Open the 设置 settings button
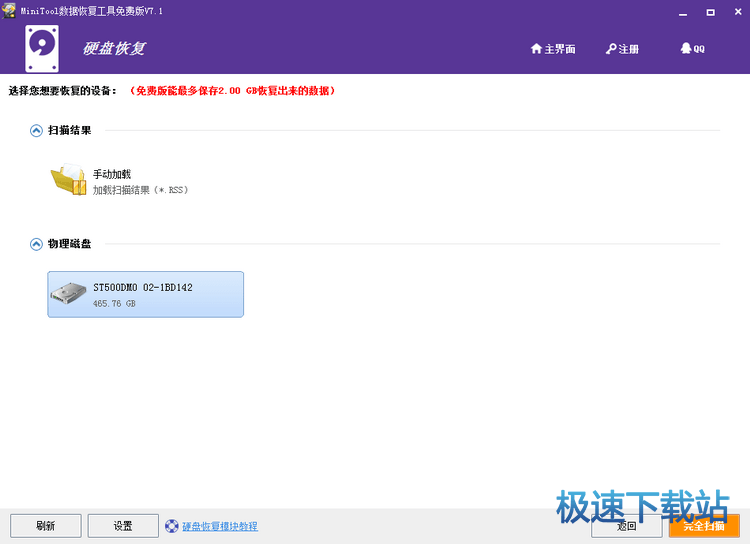This screenshot has width=750, height=544. tap(123, 526)
